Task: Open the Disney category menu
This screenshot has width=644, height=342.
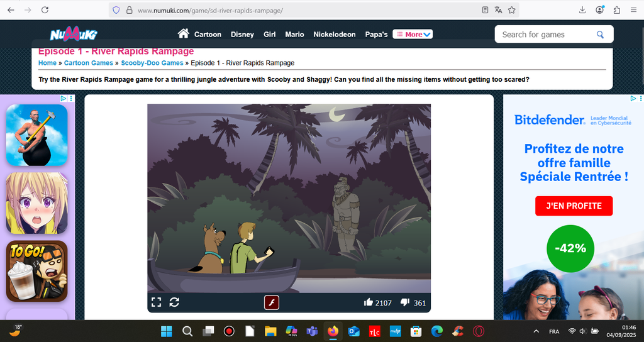Action: point(242,35)
